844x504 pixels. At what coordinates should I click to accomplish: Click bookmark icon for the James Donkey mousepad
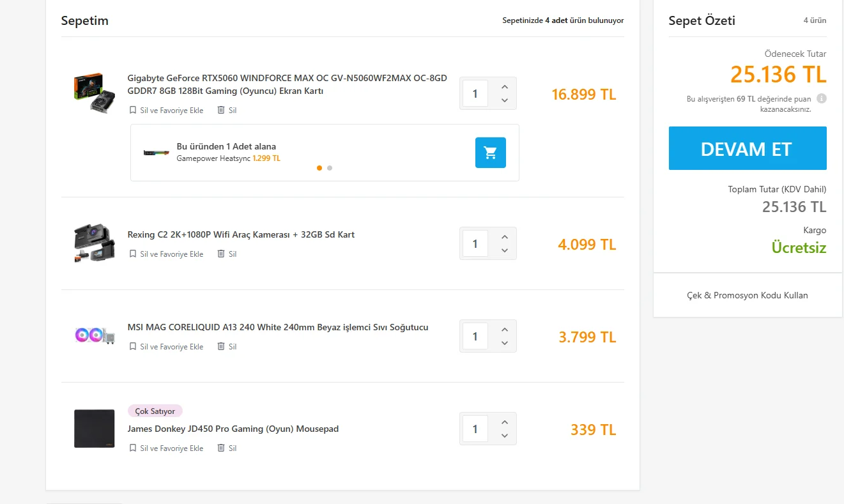(133, 448)
